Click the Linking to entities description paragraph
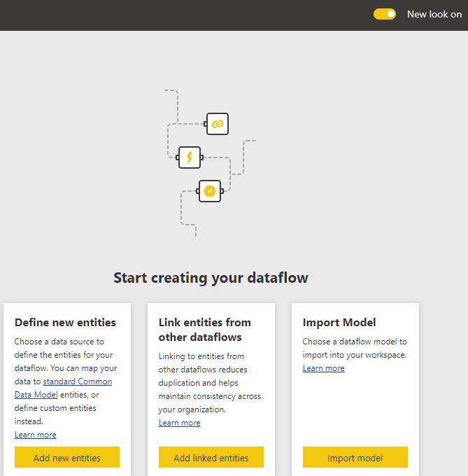This screenshot has height=476, width=468. (210, 383)
